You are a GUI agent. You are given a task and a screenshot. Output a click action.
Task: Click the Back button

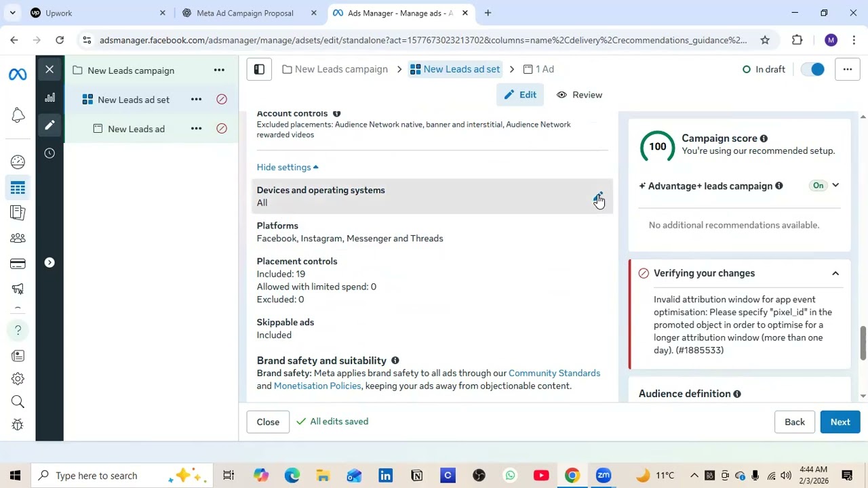(x=795, y=422)
